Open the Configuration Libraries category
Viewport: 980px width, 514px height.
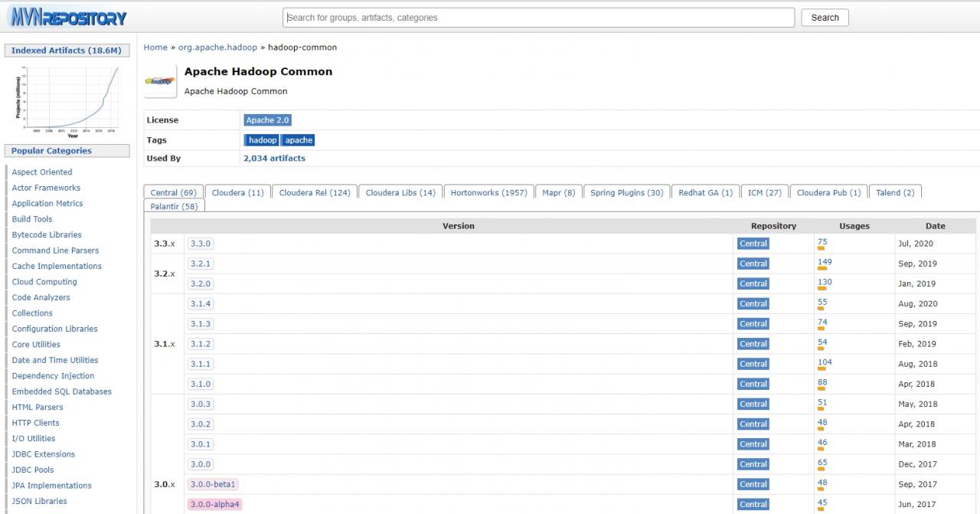[x=55, y=329]
